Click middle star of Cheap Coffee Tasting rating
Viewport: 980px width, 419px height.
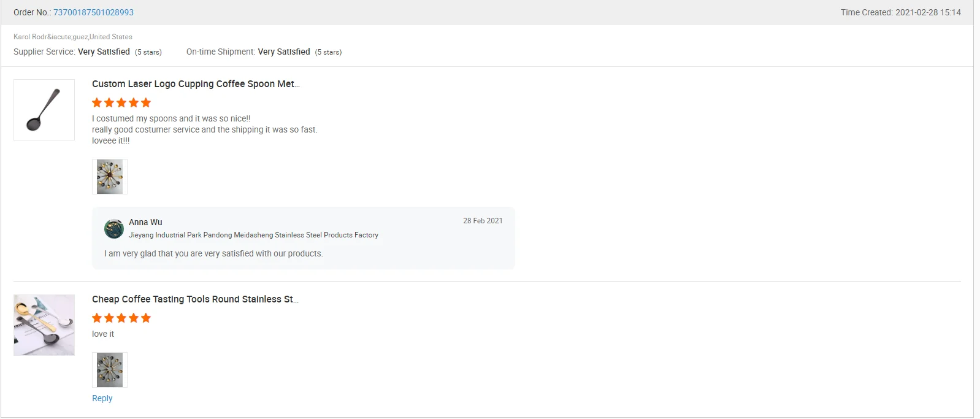coord(121,318)
